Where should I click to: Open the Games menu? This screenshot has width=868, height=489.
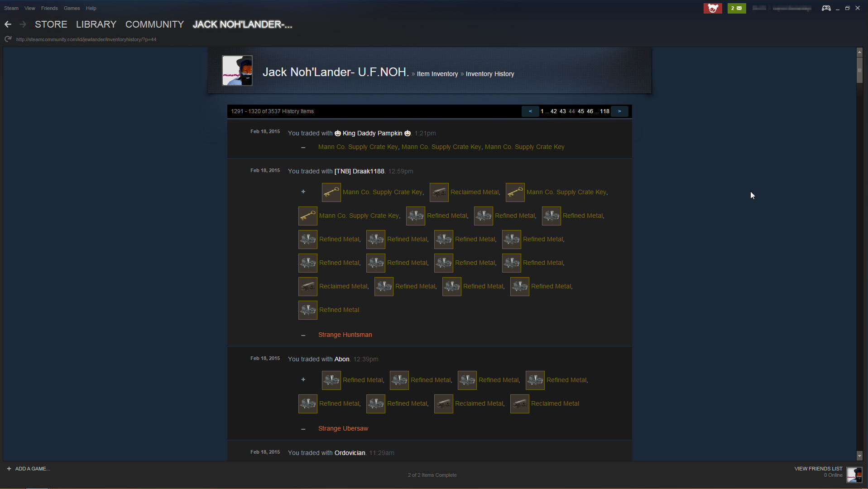[x=72, y=8]
